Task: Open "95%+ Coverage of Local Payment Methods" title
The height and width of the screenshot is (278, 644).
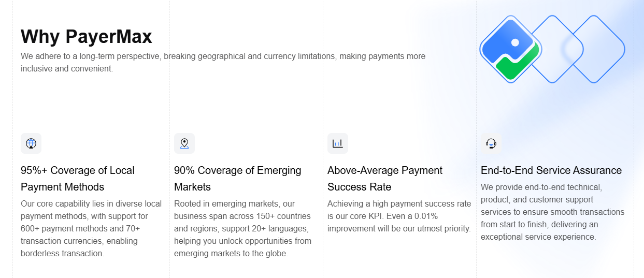Action: (78, 179)
